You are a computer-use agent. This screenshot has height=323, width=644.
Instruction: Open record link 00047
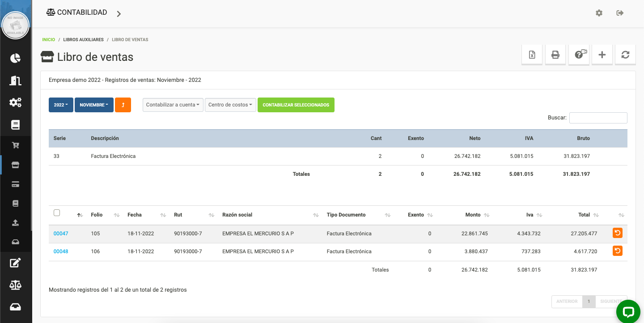(x=61, y=234)
